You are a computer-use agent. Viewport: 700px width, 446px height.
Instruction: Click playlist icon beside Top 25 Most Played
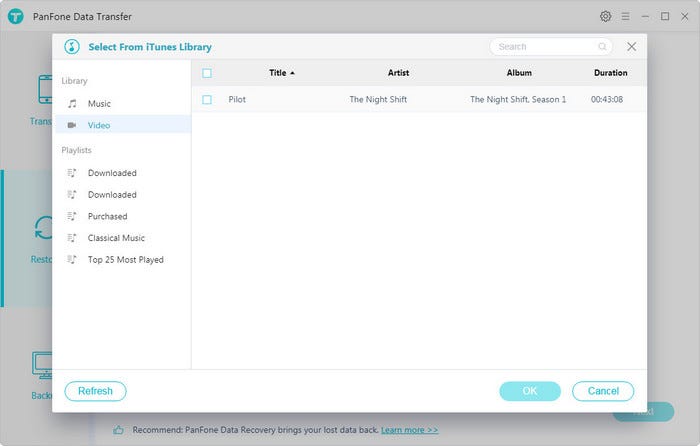point(71,259)
